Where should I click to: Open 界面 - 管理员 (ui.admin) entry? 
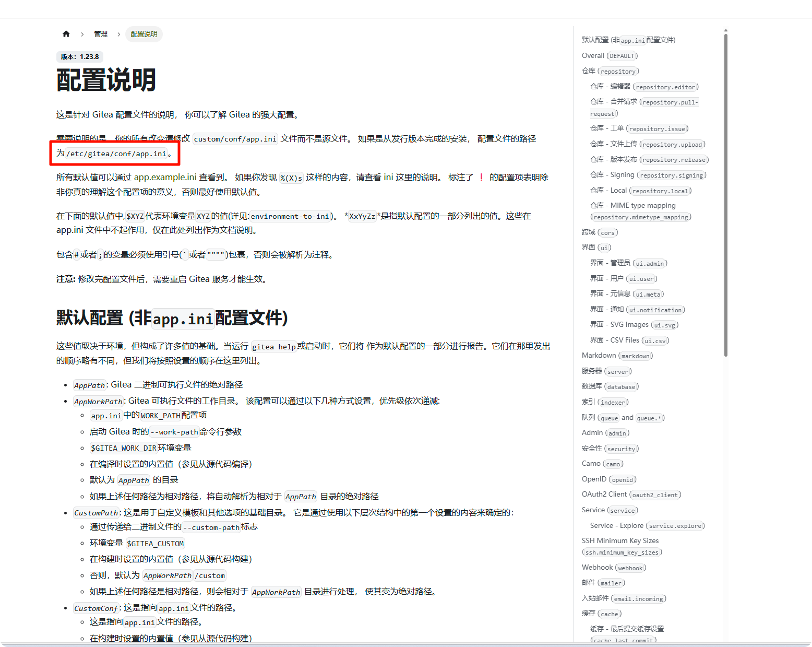[x=629, y=263]
